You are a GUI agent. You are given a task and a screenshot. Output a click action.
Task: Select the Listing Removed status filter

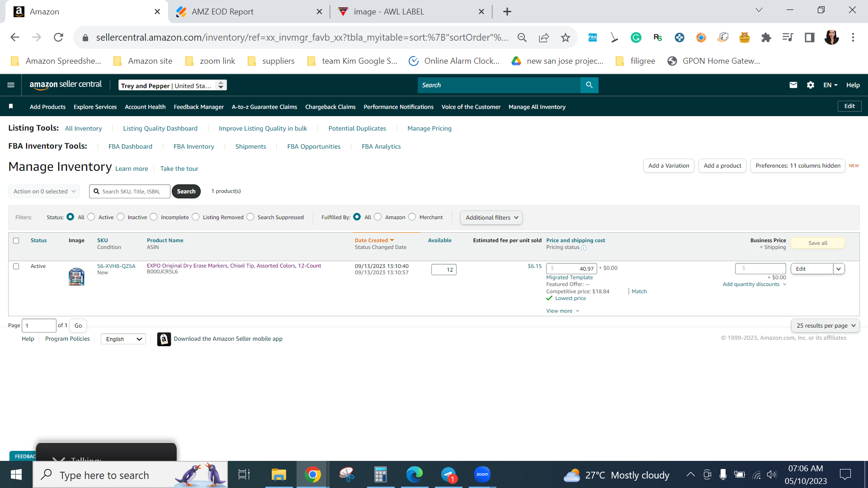click(195, 217)
